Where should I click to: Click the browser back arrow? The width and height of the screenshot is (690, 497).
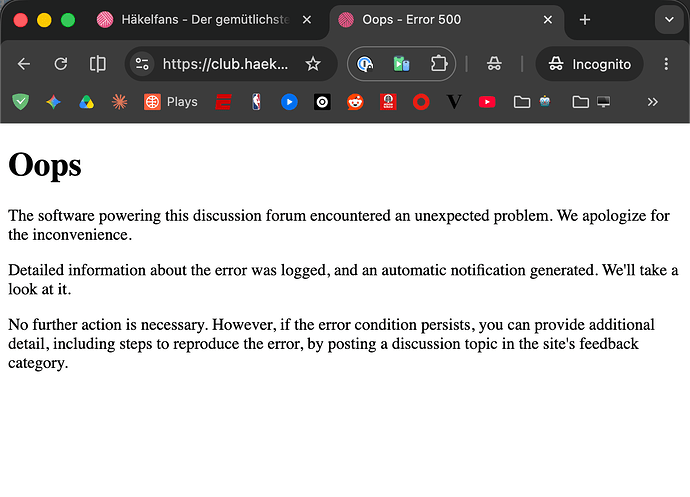pos(24,64)
